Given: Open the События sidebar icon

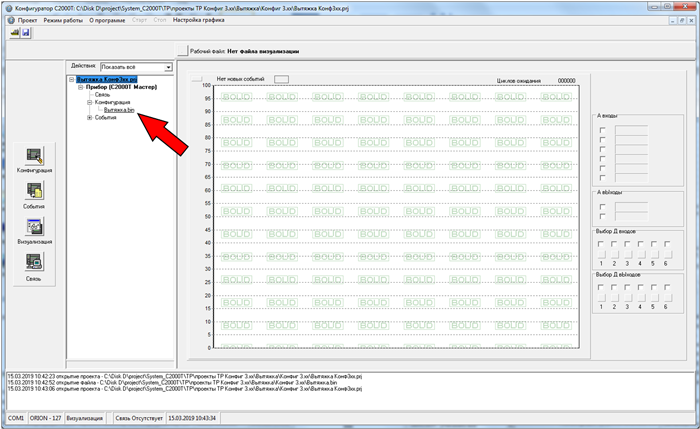Looking at the screenshot, I should coord(34,192).
